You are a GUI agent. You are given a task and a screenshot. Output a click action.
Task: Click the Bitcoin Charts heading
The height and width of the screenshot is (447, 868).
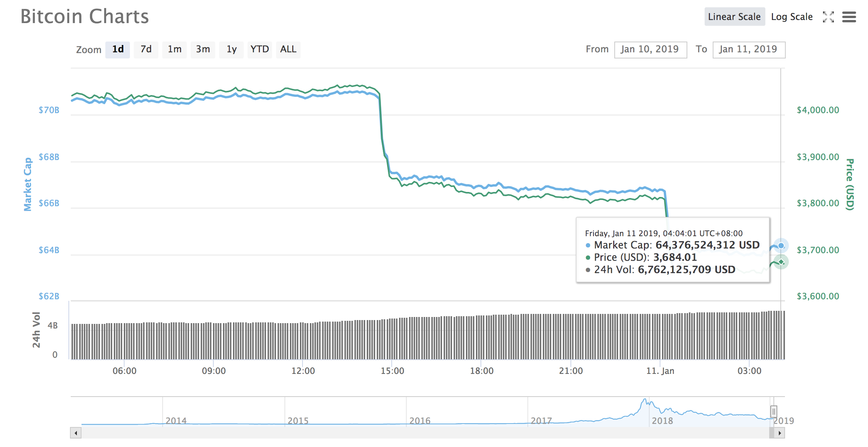tap(85, 17)
